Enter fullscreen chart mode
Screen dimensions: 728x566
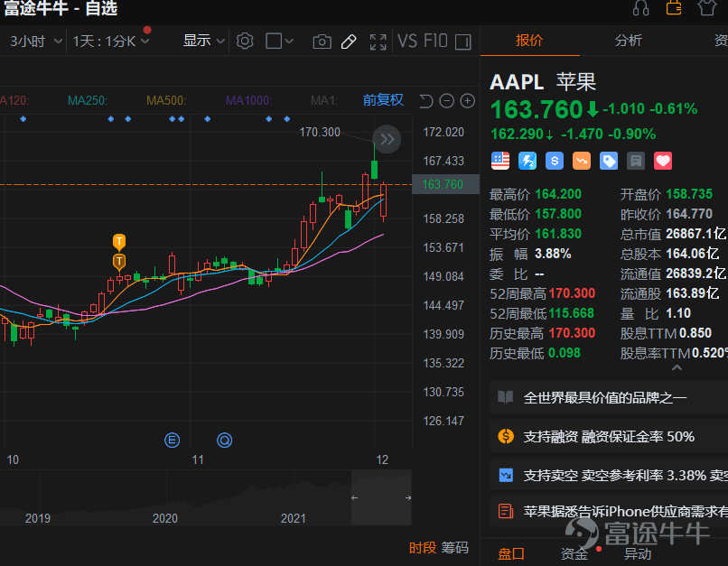tap(378, 42)
